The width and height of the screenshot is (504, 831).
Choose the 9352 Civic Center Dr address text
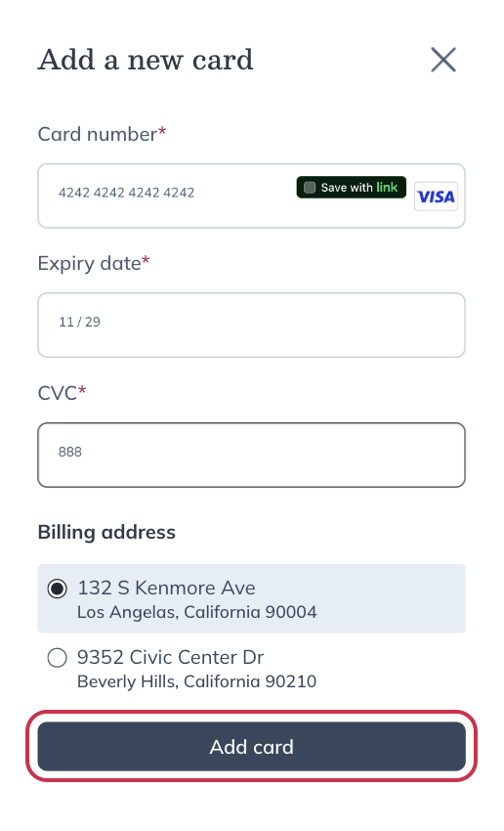point(171,657)
